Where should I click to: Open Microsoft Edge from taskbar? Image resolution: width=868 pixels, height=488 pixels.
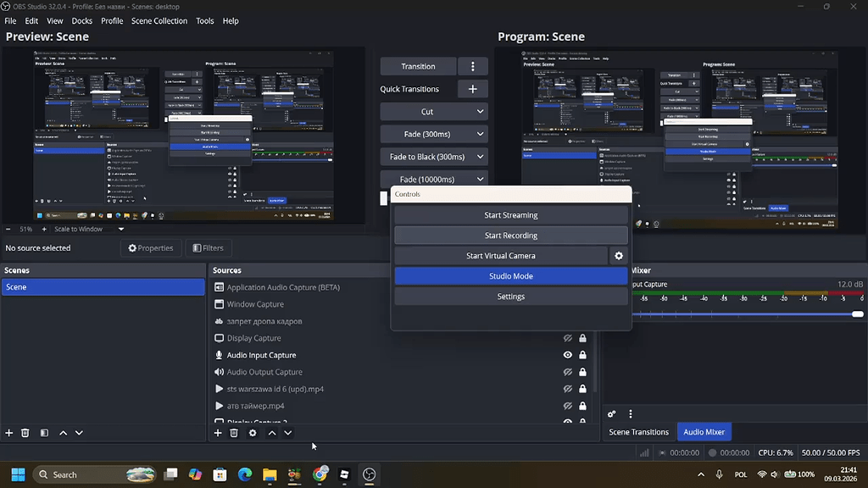tap(245, 474)
